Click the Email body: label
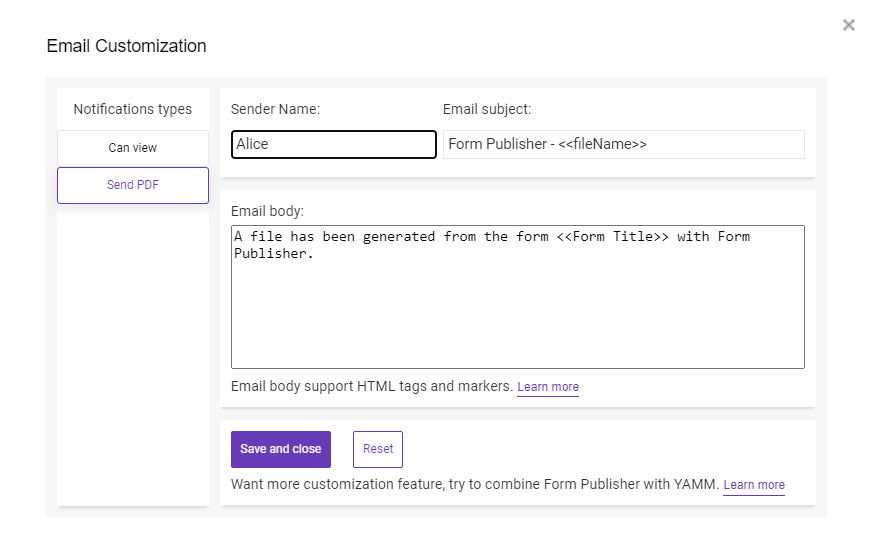Viewport: 873px width, 550px height. pyautogui.click(x=267, y=212)
